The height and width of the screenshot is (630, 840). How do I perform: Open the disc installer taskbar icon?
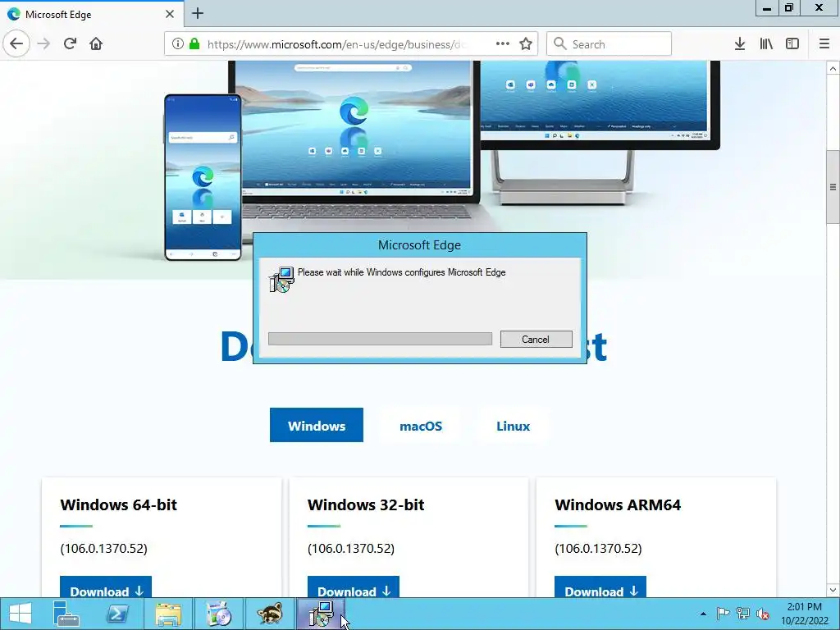(x=218, y=614)
